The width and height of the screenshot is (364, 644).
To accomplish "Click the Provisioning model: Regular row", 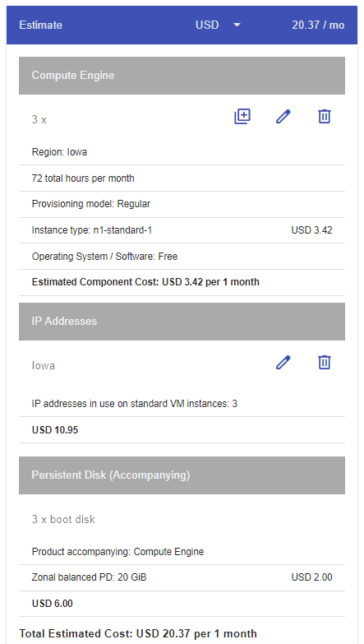I will [182, 204].
